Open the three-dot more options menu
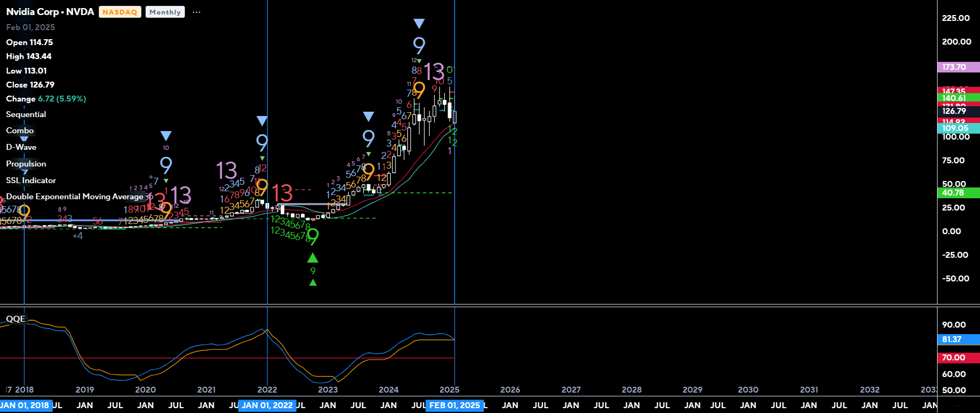 197,12
